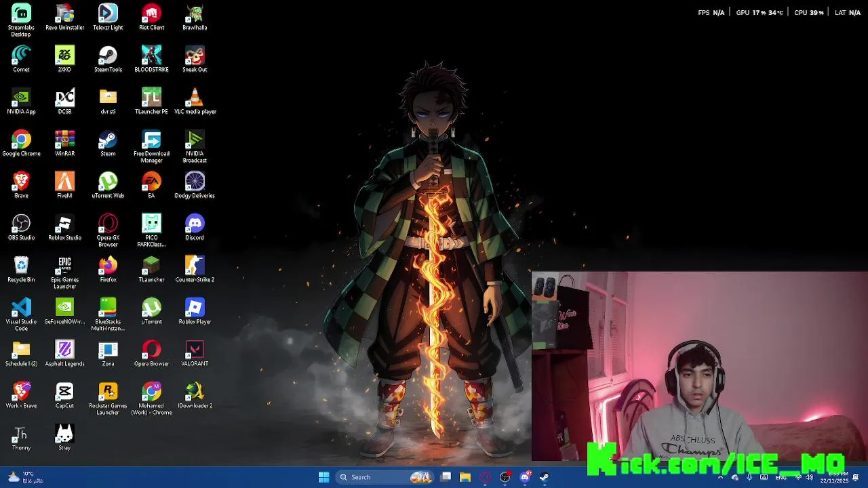Switch to Discord on the taskbar

pos(525,477)
